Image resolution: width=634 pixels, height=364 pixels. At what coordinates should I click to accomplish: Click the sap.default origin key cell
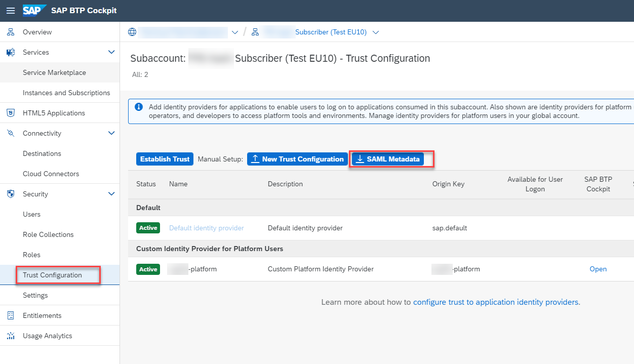tap(450, 228)
